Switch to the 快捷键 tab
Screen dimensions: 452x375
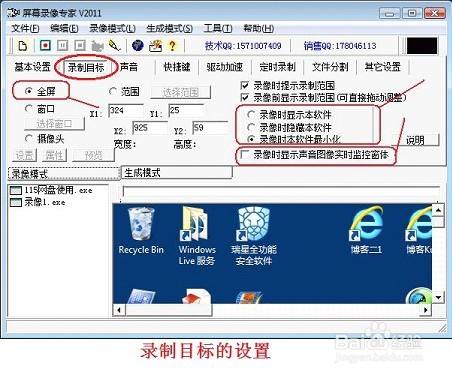[x=177, y=67]
